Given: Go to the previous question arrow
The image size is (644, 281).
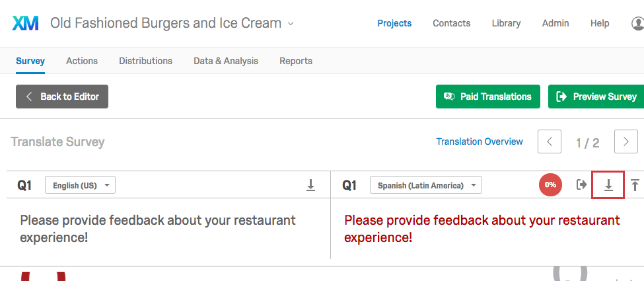Looking at the screenshot, I should (x=550, y=141).
